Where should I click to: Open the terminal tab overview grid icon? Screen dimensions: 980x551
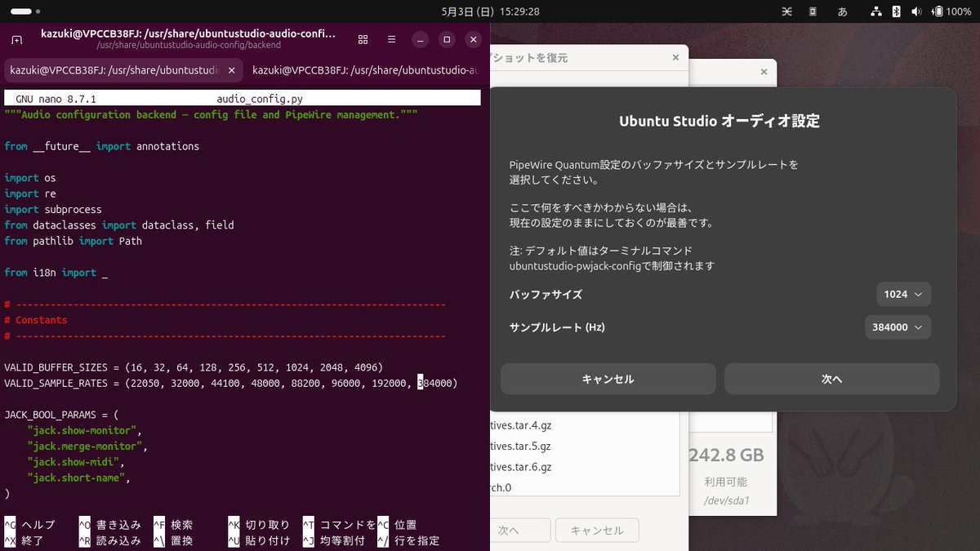tap(363, 39)
